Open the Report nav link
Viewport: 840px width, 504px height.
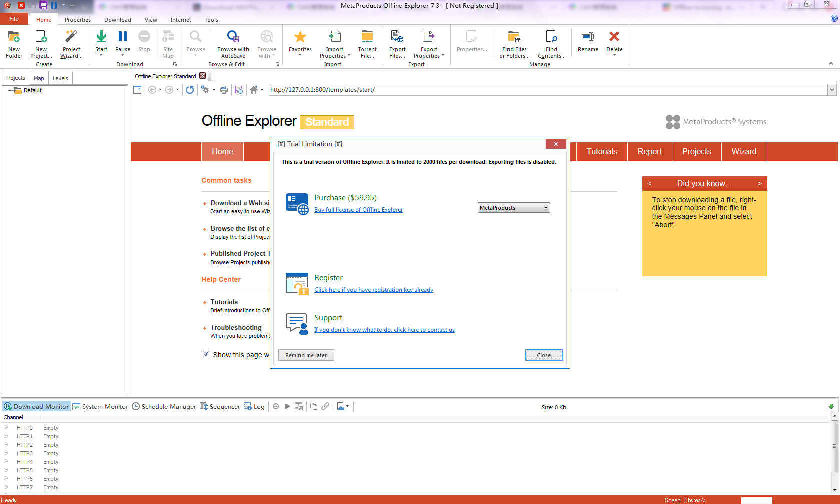pos(650,152)
